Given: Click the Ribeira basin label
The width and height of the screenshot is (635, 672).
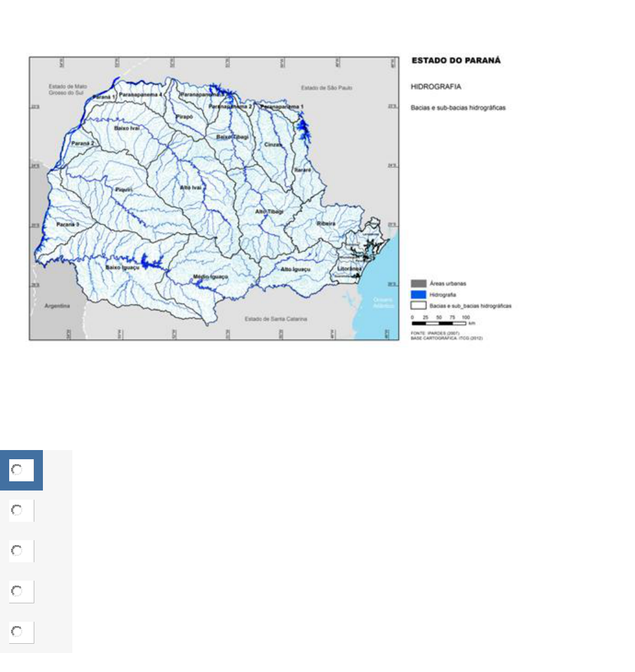Looking at the screenshot, I should pyautogui.click(x=326, y=224).
